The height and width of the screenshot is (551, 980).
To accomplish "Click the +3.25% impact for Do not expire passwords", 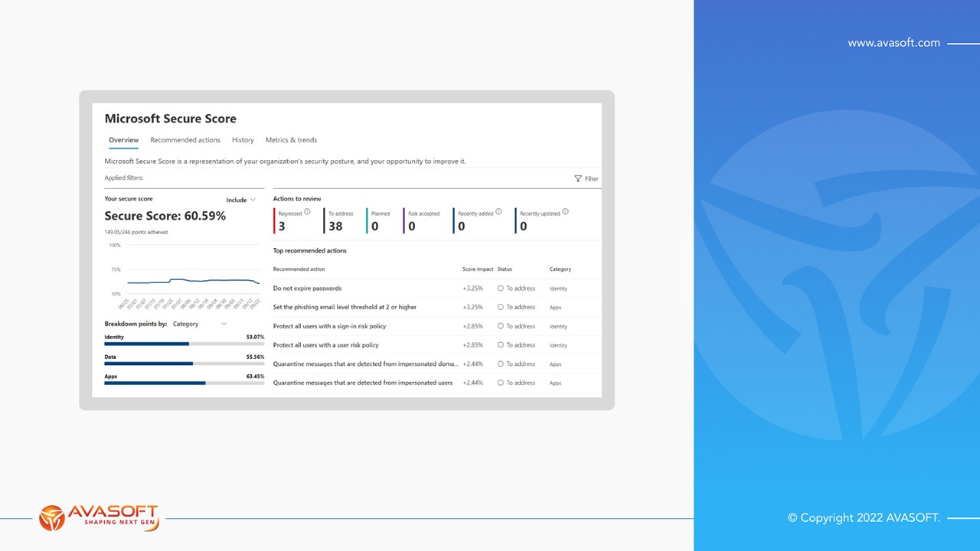I will coord(472,289).
